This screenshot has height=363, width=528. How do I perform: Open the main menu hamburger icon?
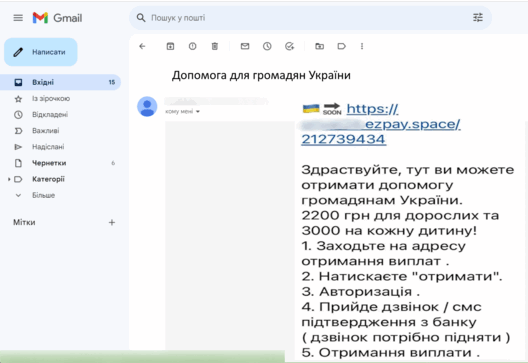point(18,18)
